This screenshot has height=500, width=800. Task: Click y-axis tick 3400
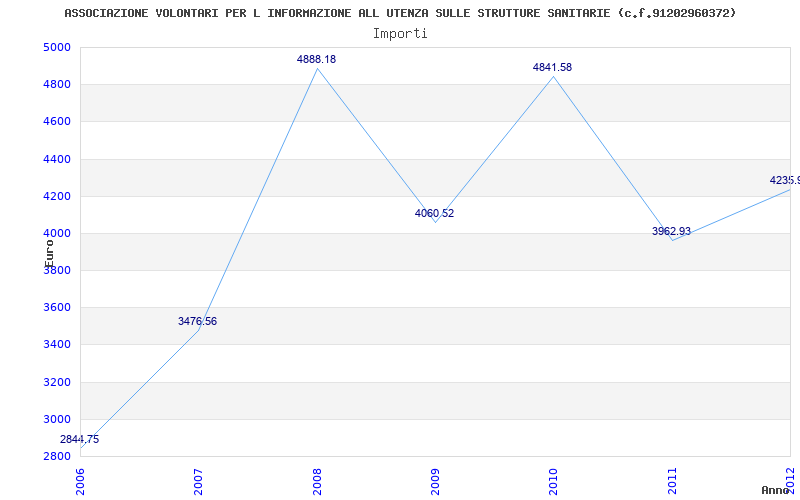pyautogui.click(x=56, y=345)
